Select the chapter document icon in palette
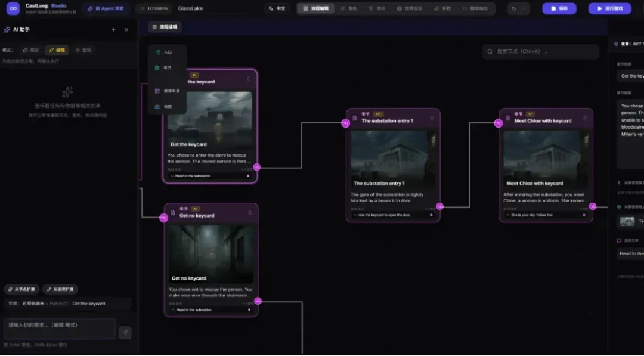Image resolution: width=644 pixels, height=356 pixels. pos(157,68)
